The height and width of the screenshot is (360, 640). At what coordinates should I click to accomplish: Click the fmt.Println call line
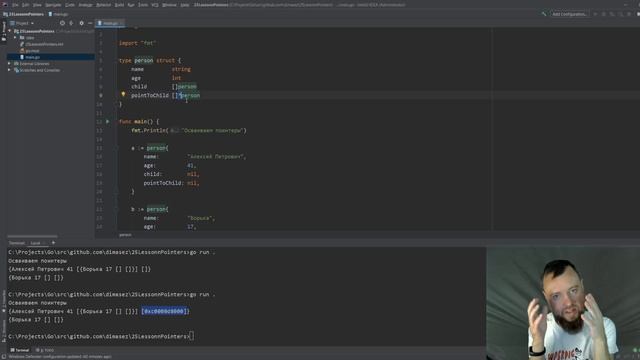[189, 131]
